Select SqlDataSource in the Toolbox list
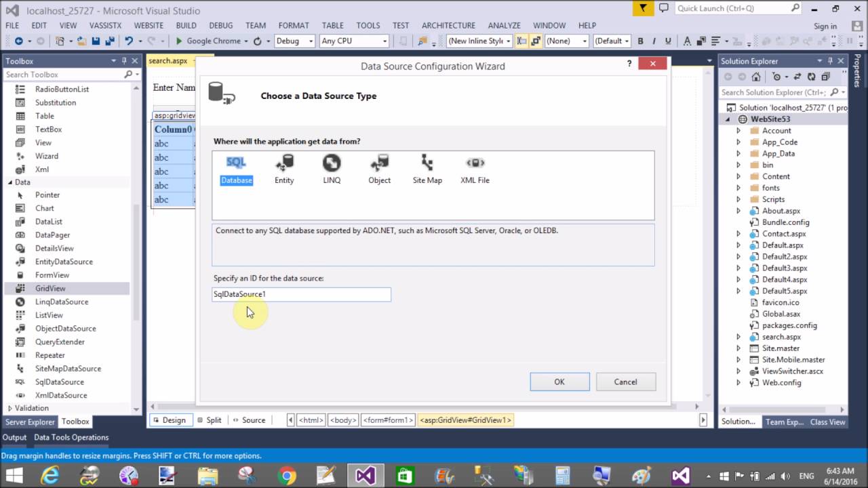The image size is (868, 488). (60, 382)
